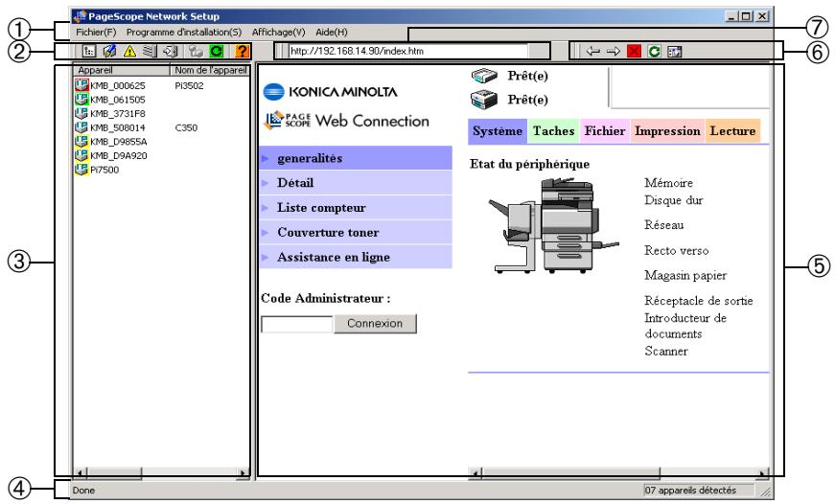Go forward with the right arrow icon

click(614, 51)
